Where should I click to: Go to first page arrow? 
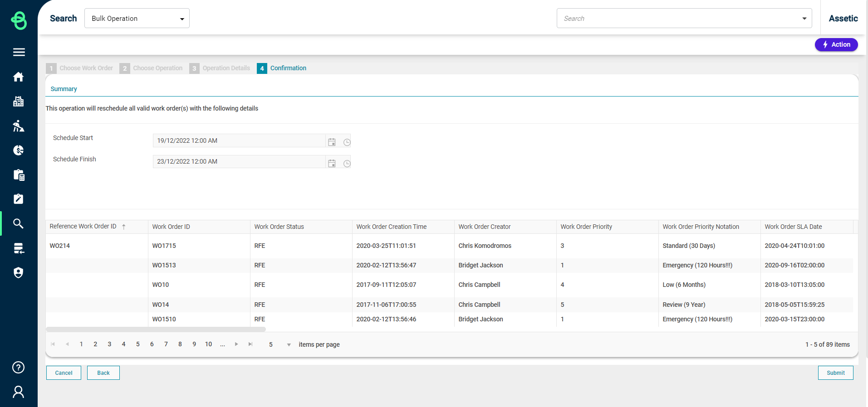tap(53, 344)
